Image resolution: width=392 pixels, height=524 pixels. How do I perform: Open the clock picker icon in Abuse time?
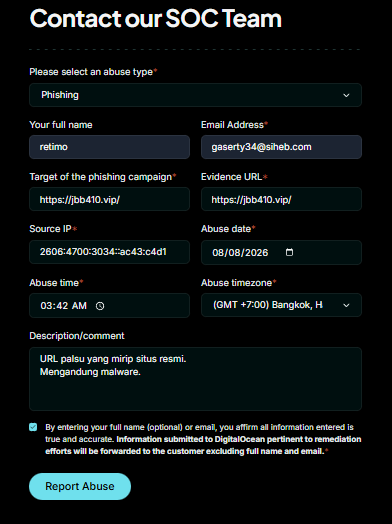point(100,306)
